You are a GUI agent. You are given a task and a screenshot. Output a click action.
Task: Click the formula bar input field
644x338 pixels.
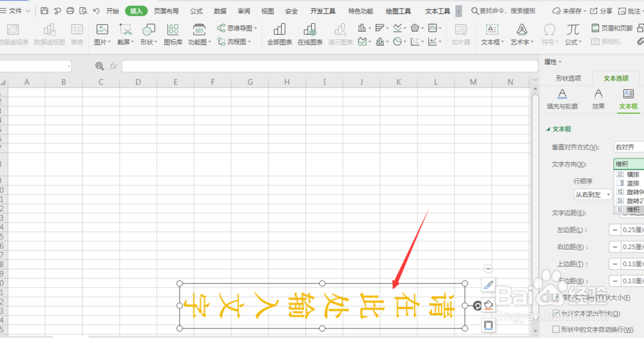(x=330, y=66)
